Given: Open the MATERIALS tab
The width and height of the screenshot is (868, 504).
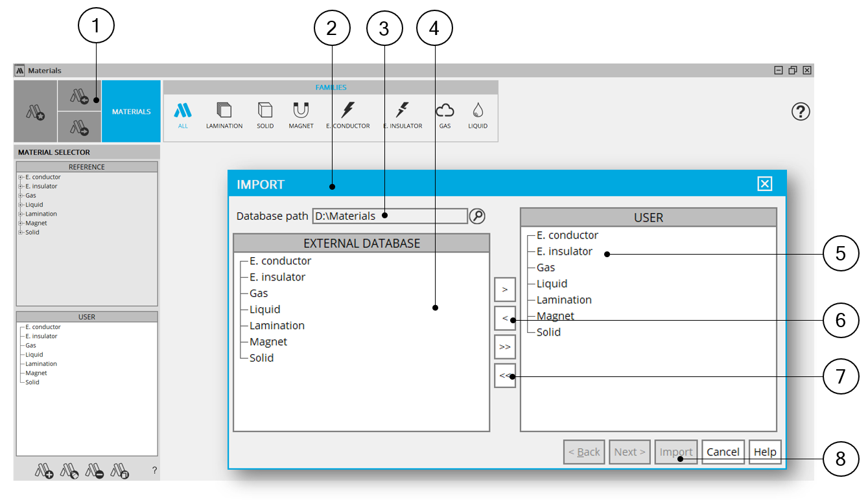Looking at the screenshot, I should pos(131,111).
